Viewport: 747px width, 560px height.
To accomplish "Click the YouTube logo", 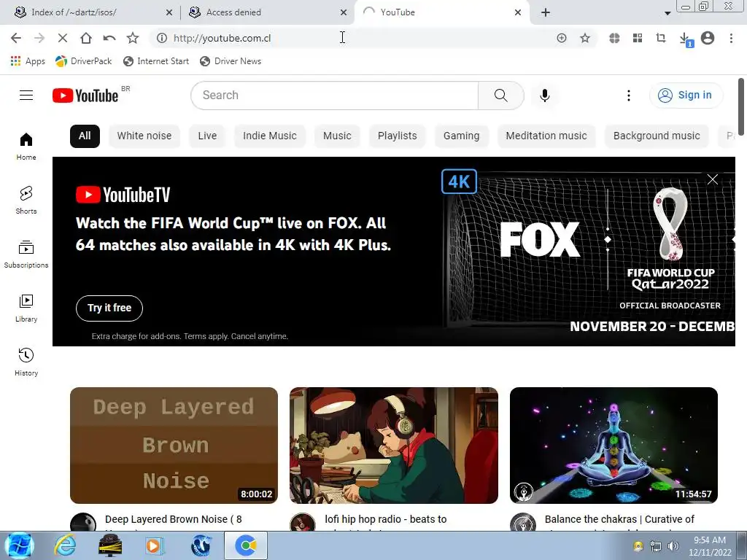I will click(85, 96).
